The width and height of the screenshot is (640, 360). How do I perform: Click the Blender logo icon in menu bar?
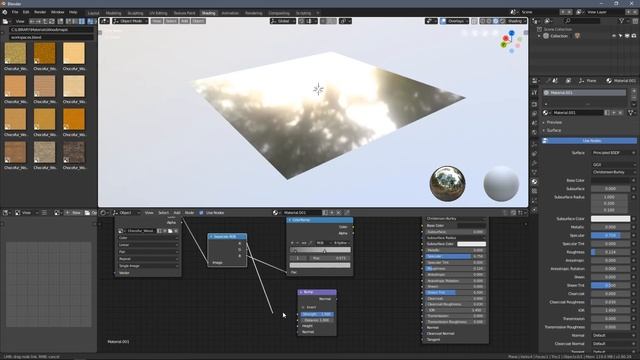point(4,12)
